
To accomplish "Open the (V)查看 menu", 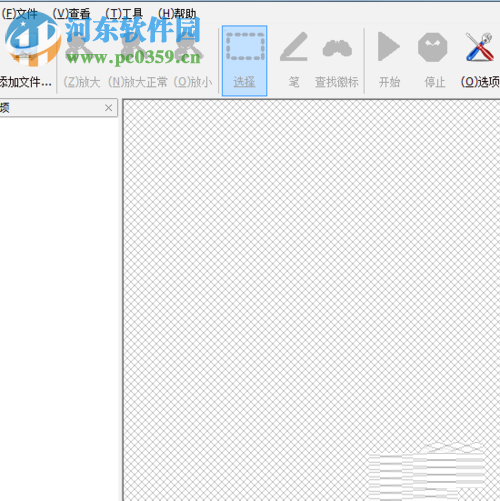I will [x=71, y=14].
